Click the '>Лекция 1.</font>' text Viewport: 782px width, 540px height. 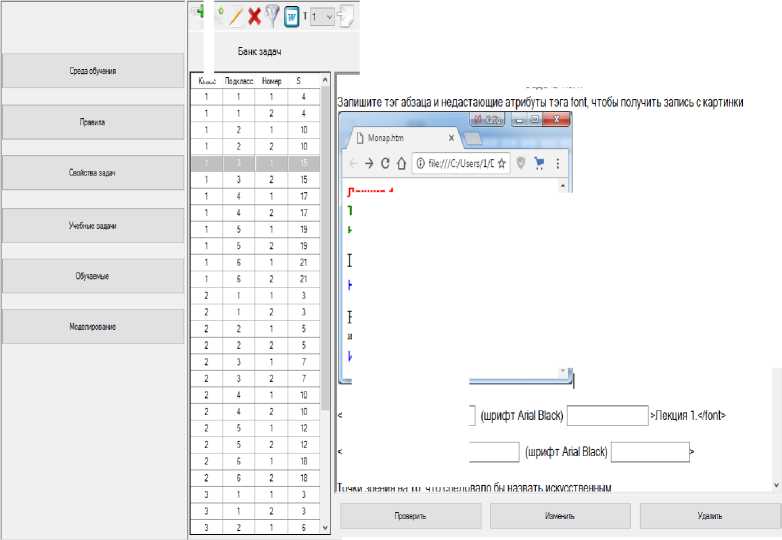pos(688,415)
